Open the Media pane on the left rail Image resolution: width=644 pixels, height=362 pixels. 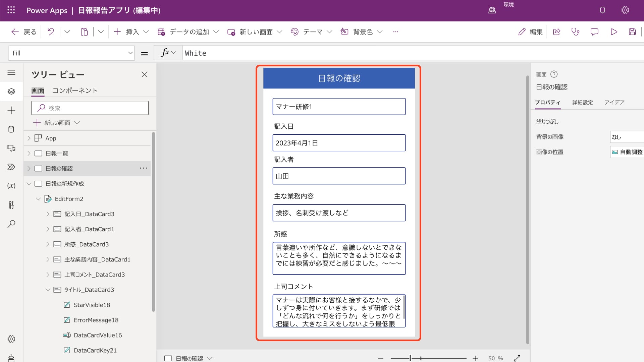coord(11,148)
